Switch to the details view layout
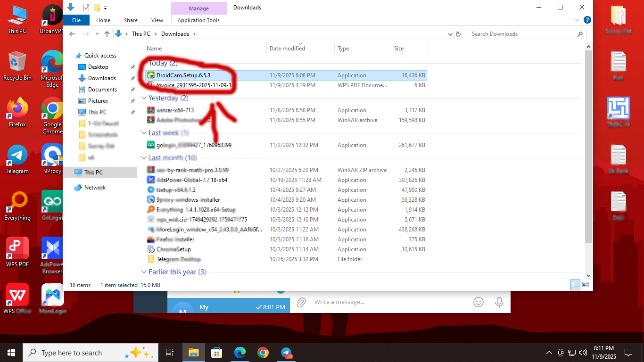Image resolution: width=644 pixels, height=362 pixels. (x=575, y=285)
